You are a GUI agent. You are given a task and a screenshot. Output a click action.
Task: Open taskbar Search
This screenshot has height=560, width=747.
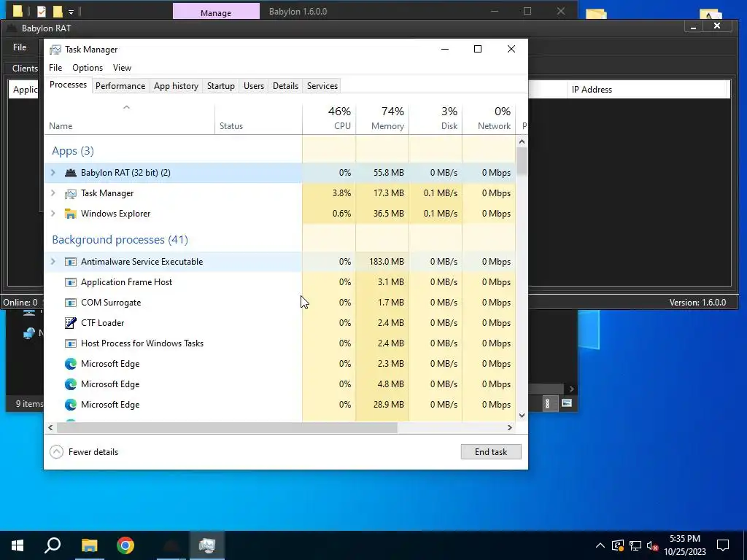tap(53, 545)
